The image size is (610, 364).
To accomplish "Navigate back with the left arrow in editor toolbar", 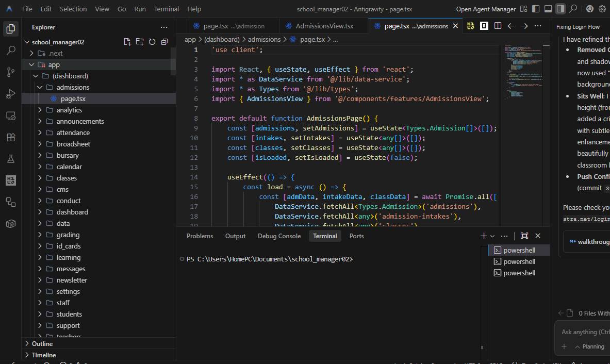I will tap(511, 26).
